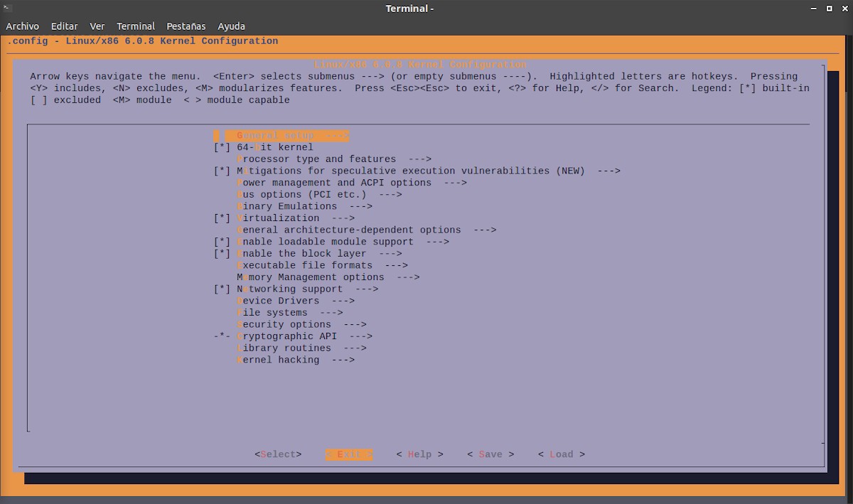Click the <Save> button
This screenshot has height=504, width=853.
tap(490, 454)
